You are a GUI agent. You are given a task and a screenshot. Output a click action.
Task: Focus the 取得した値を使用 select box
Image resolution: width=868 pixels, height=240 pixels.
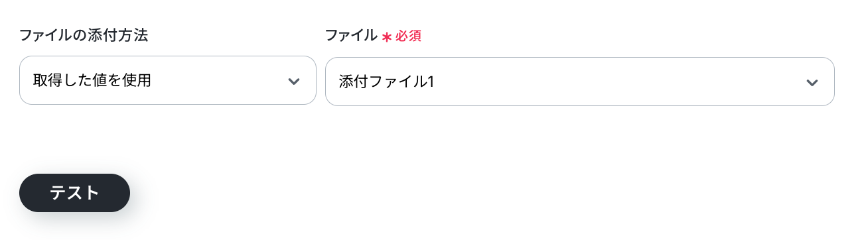[168, 80]
